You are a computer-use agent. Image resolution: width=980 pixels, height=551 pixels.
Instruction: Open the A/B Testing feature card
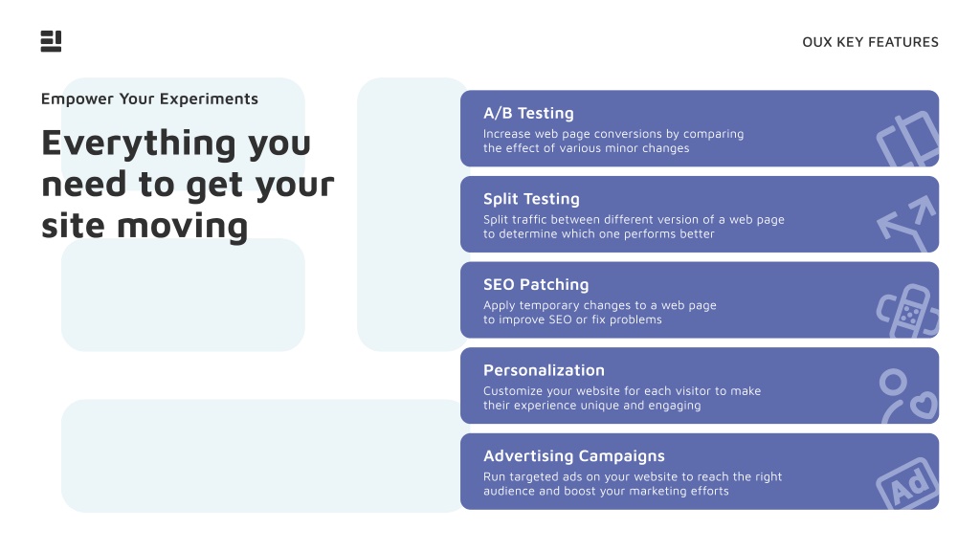point(700,129)
